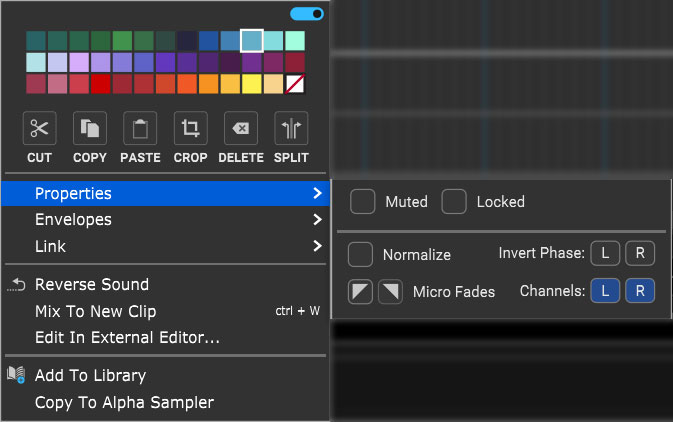Enable the Normalize checkbox
The height and width of the screenshot is (422, 673).
point(360,254)
